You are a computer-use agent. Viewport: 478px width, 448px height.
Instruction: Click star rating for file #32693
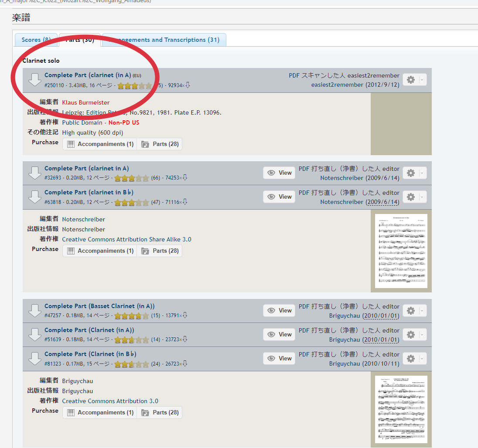tap(132, 178)
